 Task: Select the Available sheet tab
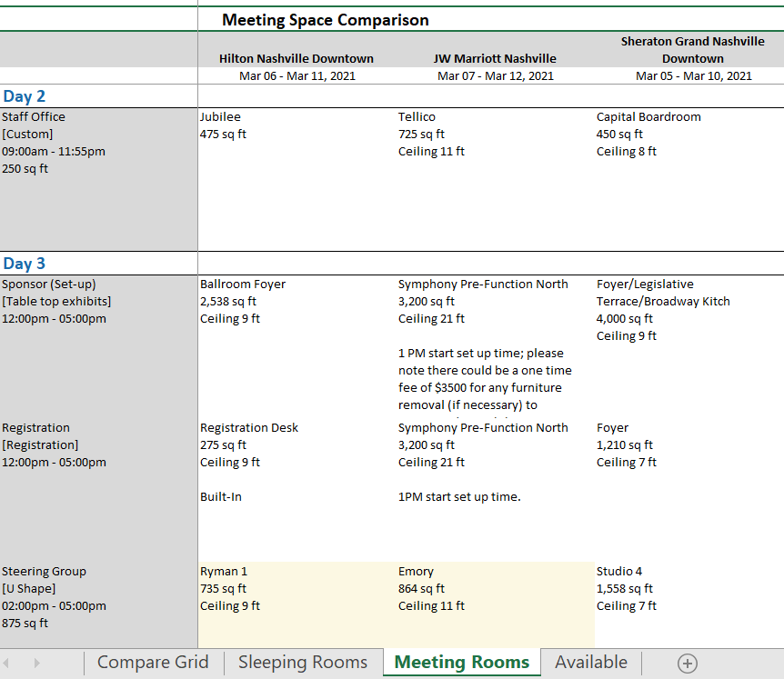coord(590,663)
